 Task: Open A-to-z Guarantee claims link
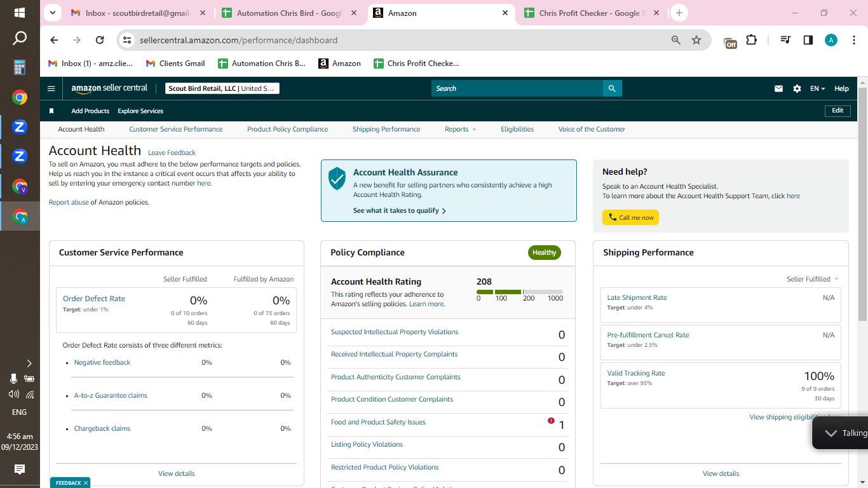111,395
